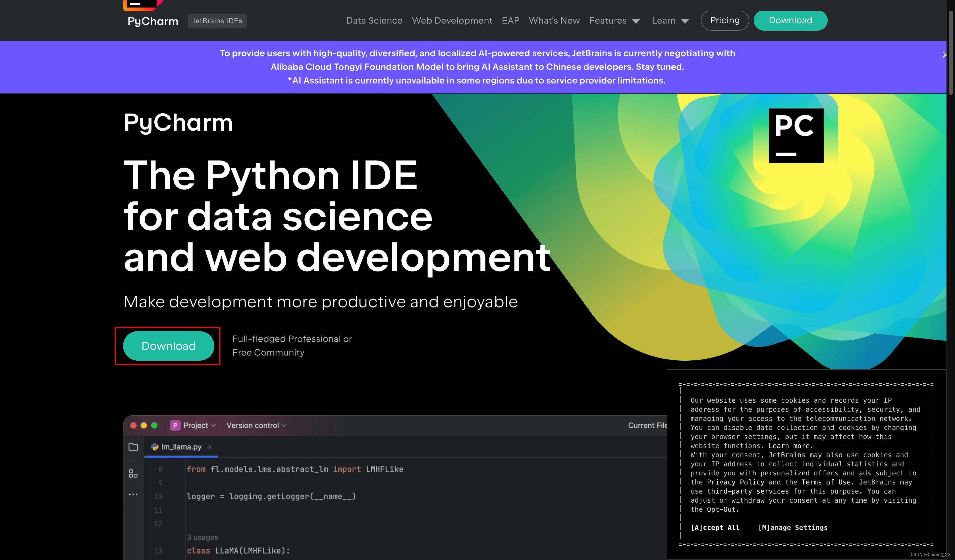Open the Privacy Policy link

pyautogui.click(x=736, y=482)
